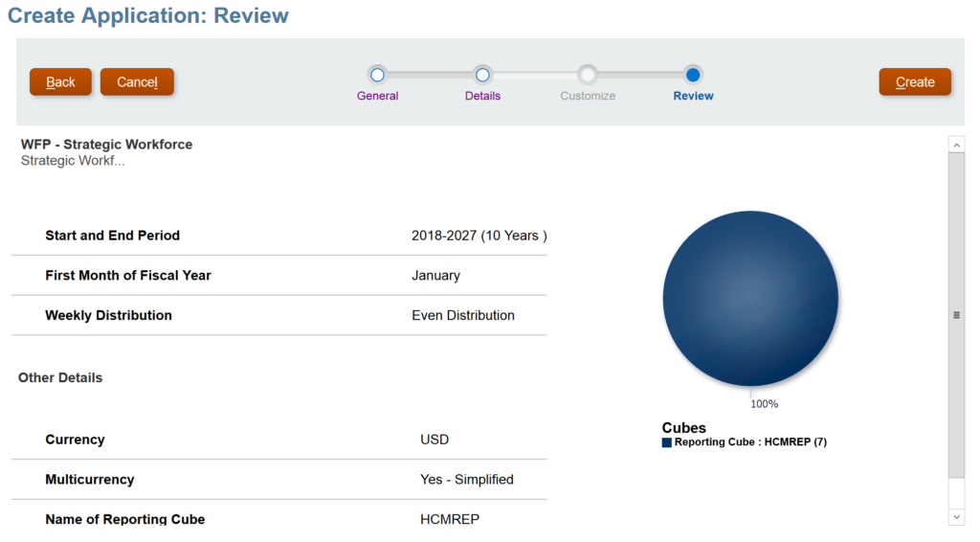Click the 100% pie chart label

(765, 404)
